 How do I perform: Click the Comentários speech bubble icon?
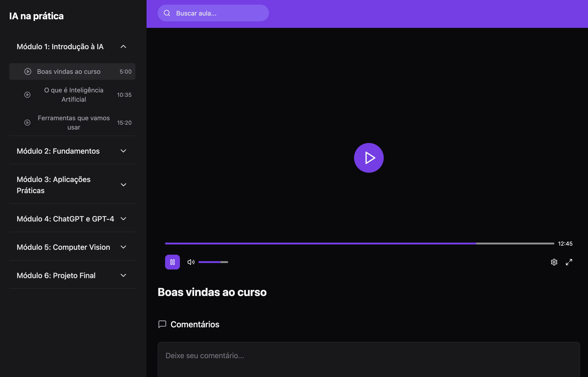pyautogui.click(x=162, y=324)
